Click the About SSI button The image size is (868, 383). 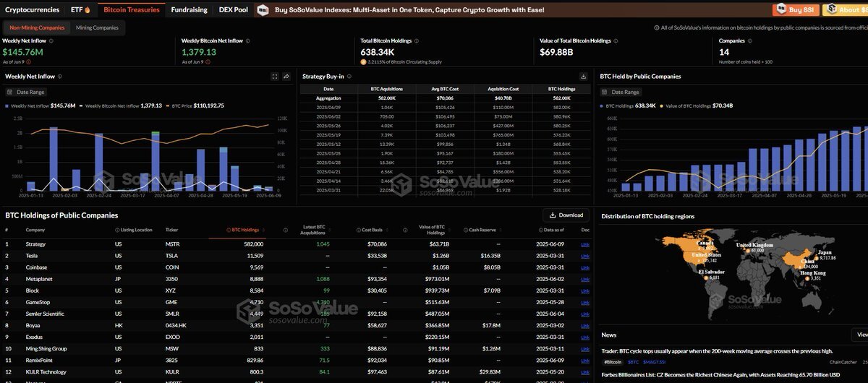[846, 10]
